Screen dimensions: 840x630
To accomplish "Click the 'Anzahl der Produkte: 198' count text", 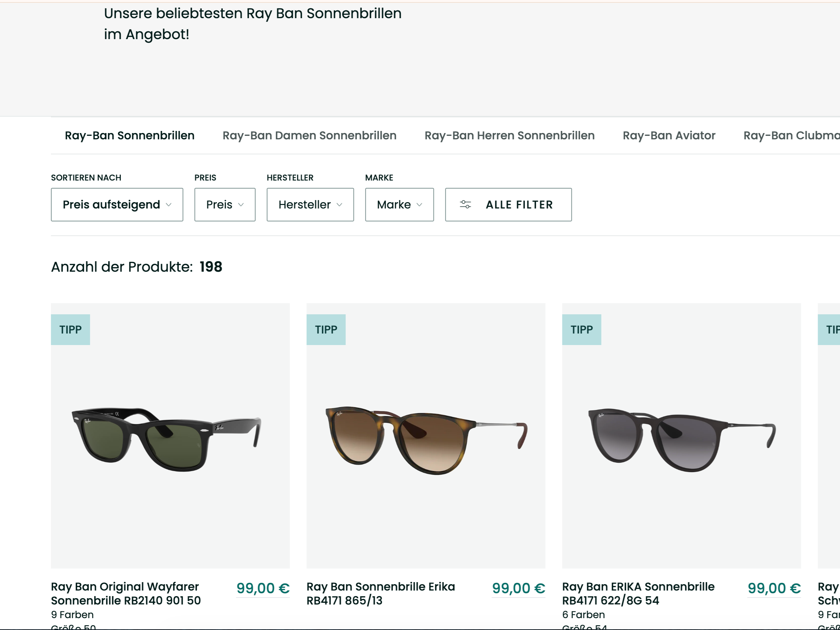I will pyautogui.click(x=137, y=267).
